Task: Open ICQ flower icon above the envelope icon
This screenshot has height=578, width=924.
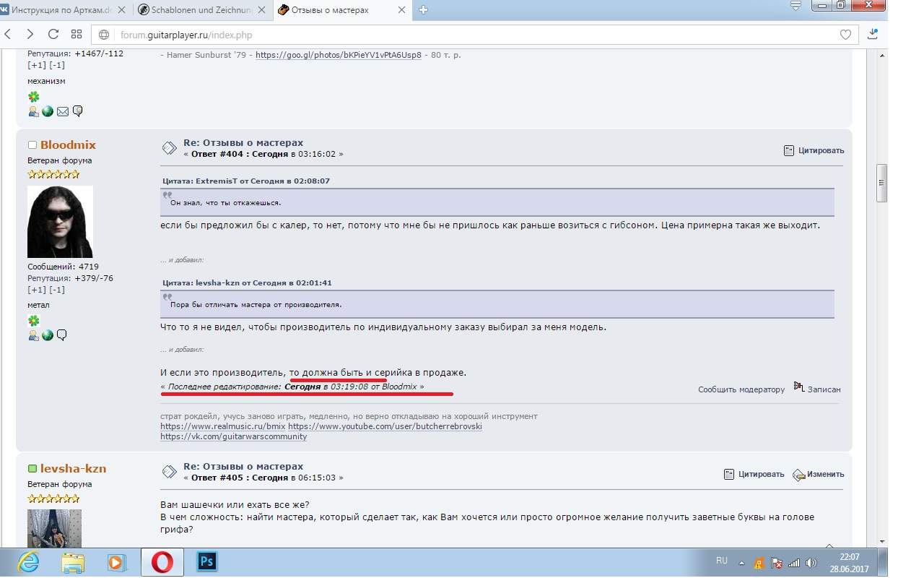Action: coord(33,97)
